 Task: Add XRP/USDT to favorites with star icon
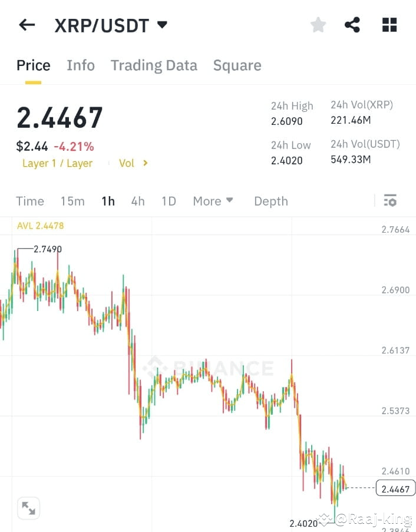click(x=318, y=25)
